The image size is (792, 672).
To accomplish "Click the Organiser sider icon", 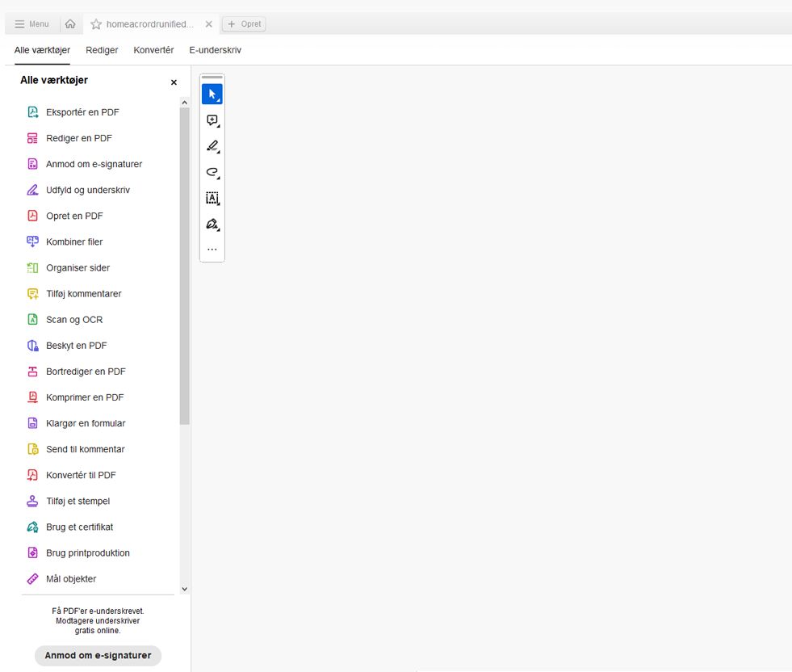I will click(x=33, y=268).
